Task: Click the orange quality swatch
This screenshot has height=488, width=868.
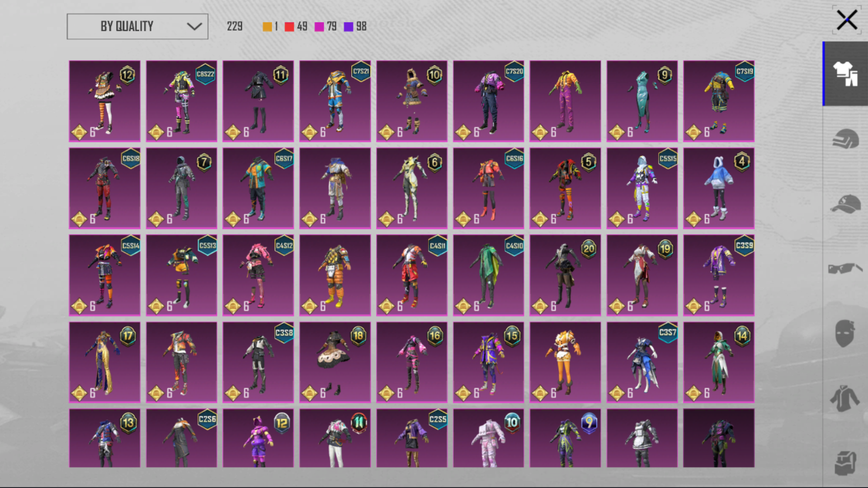Action: click(267, 27)
